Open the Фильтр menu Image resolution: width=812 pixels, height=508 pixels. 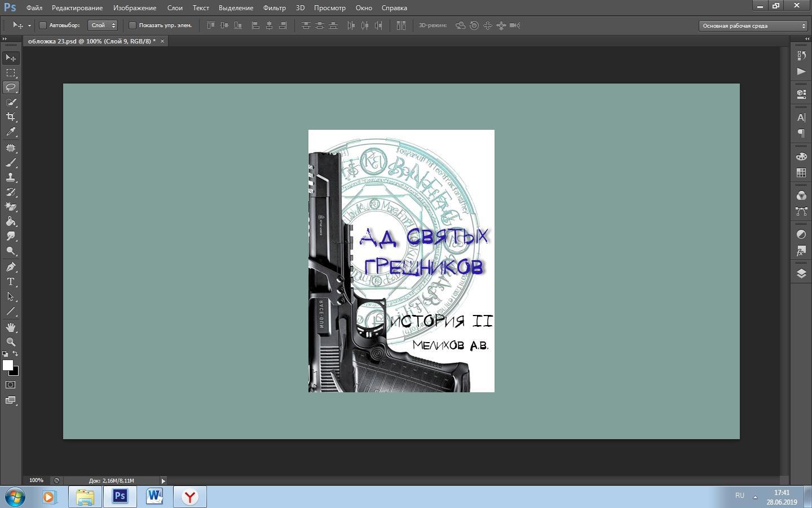(x=274, y=8)
